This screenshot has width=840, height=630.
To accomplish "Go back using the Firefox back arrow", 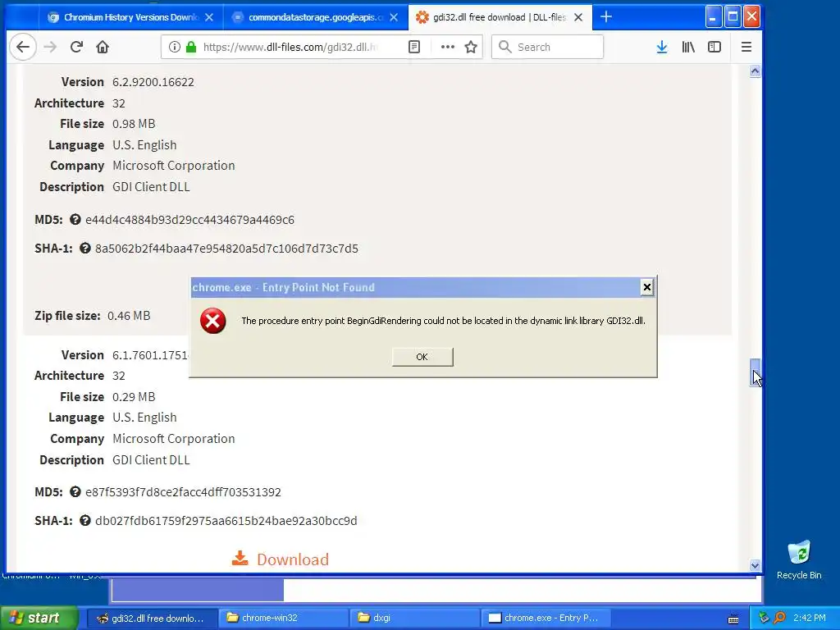I will [22, 47].
